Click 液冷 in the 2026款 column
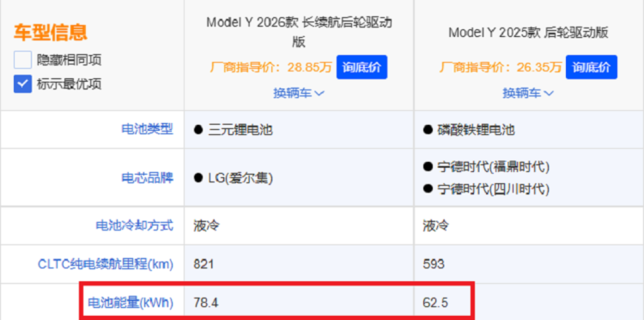Screen dimensions: 644x320 click(206, 226)
